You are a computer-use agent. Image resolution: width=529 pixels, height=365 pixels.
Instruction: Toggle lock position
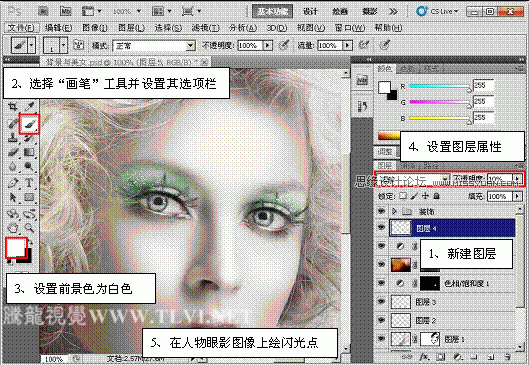[425, 196]
